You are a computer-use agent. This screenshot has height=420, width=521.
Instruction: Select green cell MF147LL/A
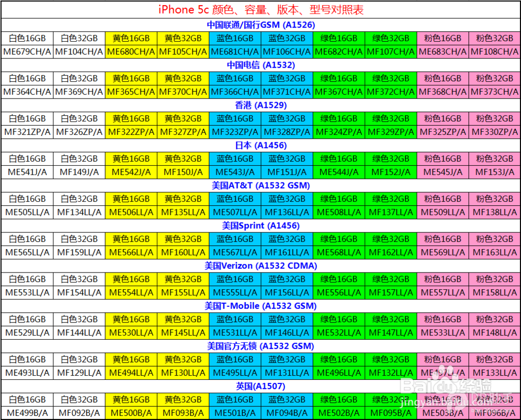391,333
